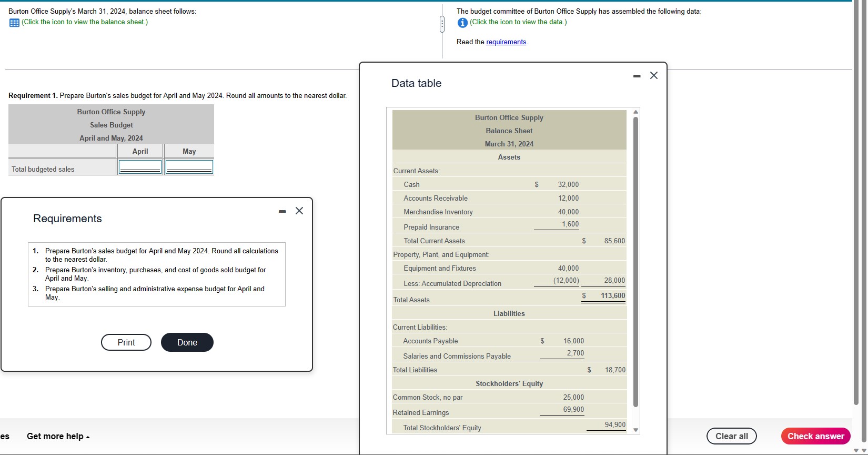Select the May total budgeted sales field
This screenshot has width=868, height=455.
(x=189, y=167)
